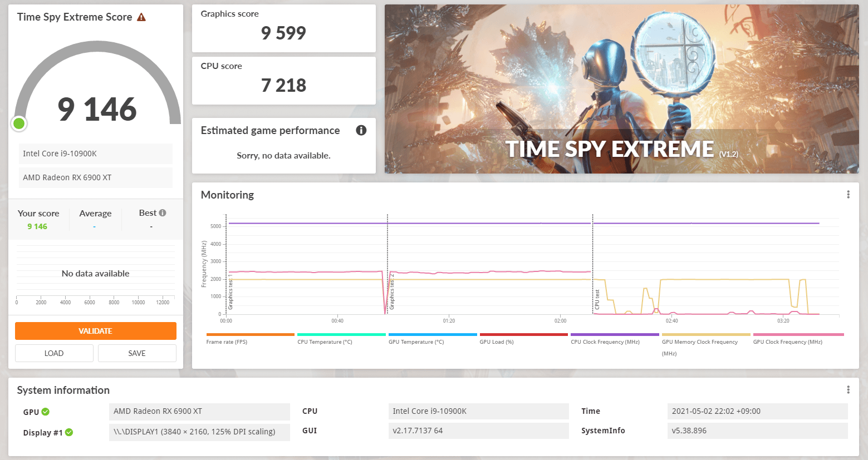Click the orange Frame rate color bar

[x=250, y=335]
